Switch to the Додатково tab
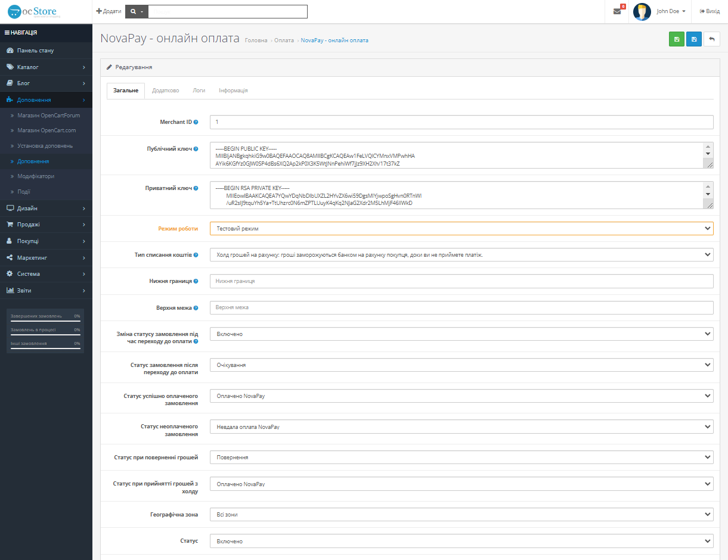Viewport: 728px width, 560px height. (x=166, y=91)
